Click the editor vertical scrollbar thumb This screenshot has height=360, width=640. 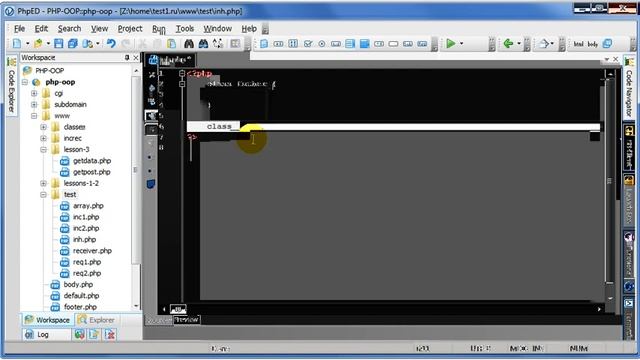tap(609, 180)
